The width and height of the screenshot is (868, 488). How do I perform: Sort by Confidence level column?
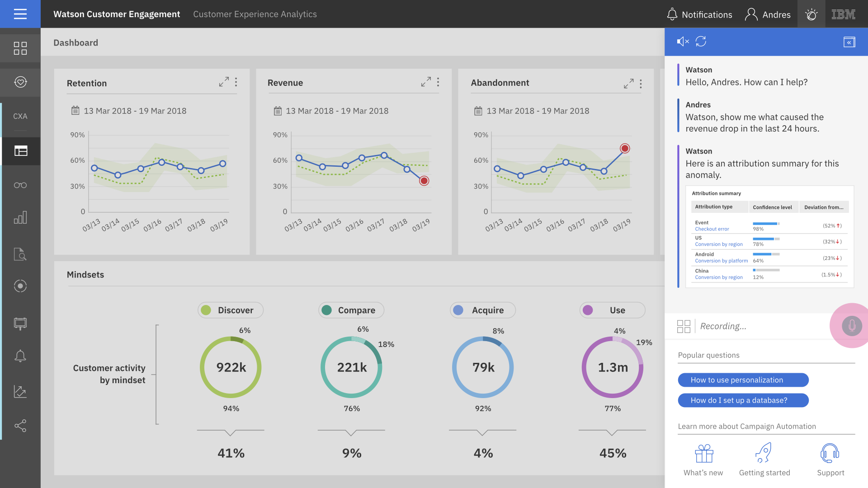(774, 207)
